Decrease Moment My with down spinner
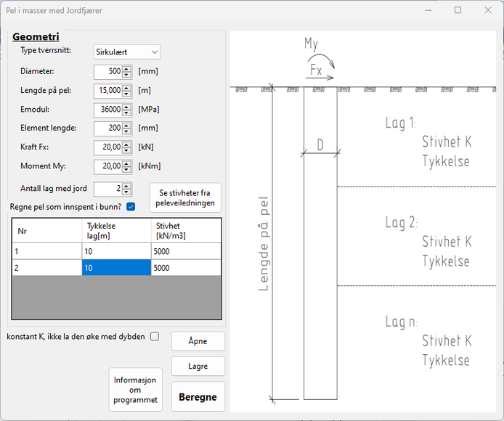Image resolution: width=504 pixels, height=421 pixels. 126,170
